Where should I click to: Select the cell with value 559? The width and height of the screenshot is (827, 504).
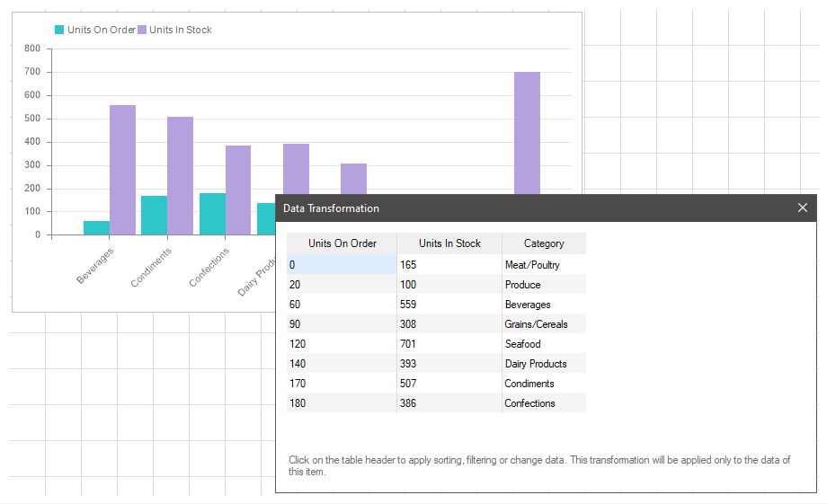408,305
